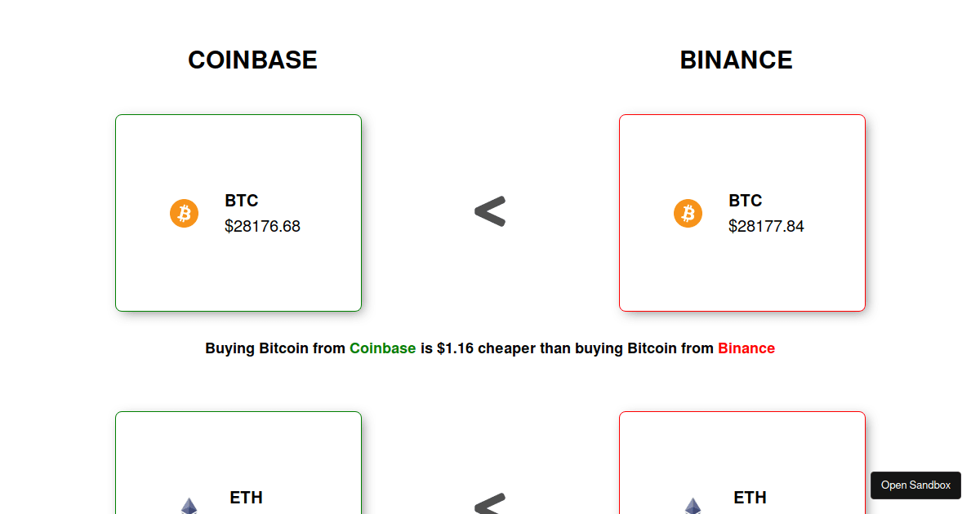
Task: Click the red Binance text in the summary
Action: coord(746,348)
